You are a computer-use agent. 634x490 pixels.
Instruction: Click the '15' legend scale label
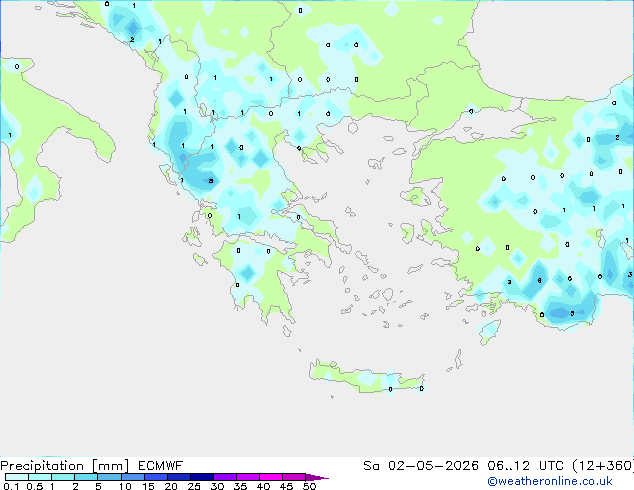148,486
